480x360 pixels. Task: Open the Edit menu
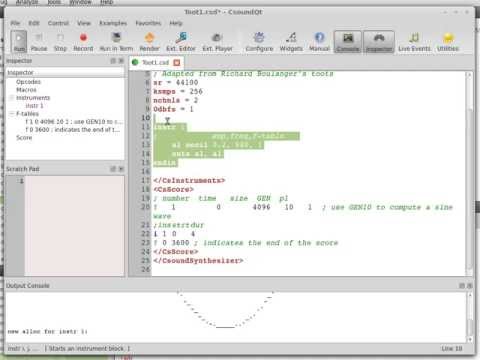pos(34,23)
